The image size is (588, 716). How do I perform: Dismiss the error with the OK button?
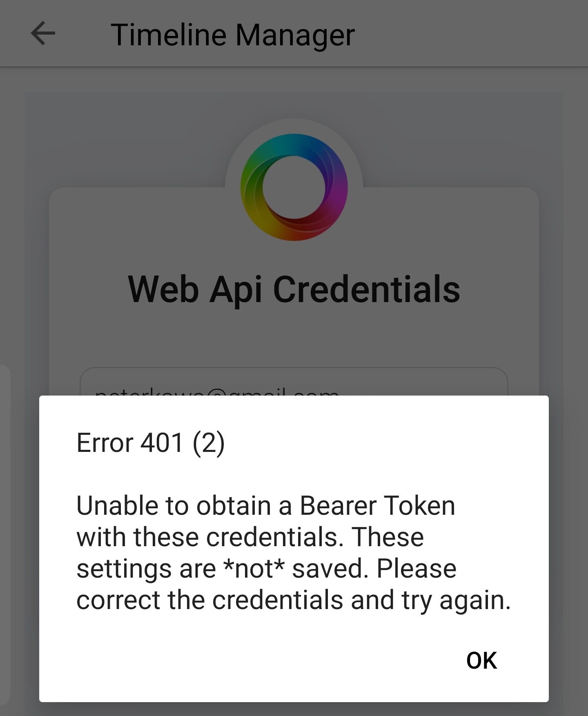click(x=481, y=660)
